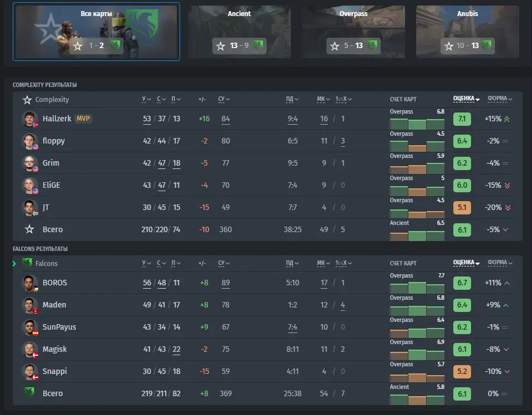Click the Falcons logo in table header
This screenshot has height=415, width=532.
(27, 263)
